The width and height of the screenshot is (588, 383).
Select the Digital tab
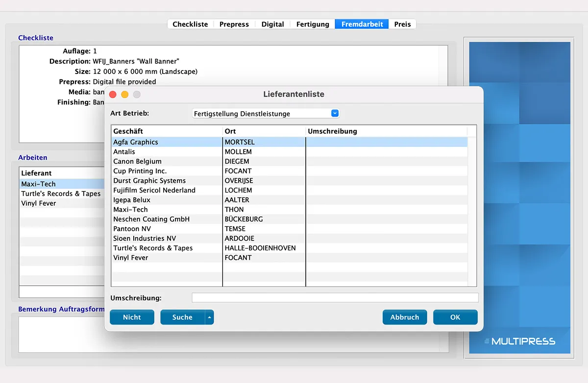coord(272,24)
